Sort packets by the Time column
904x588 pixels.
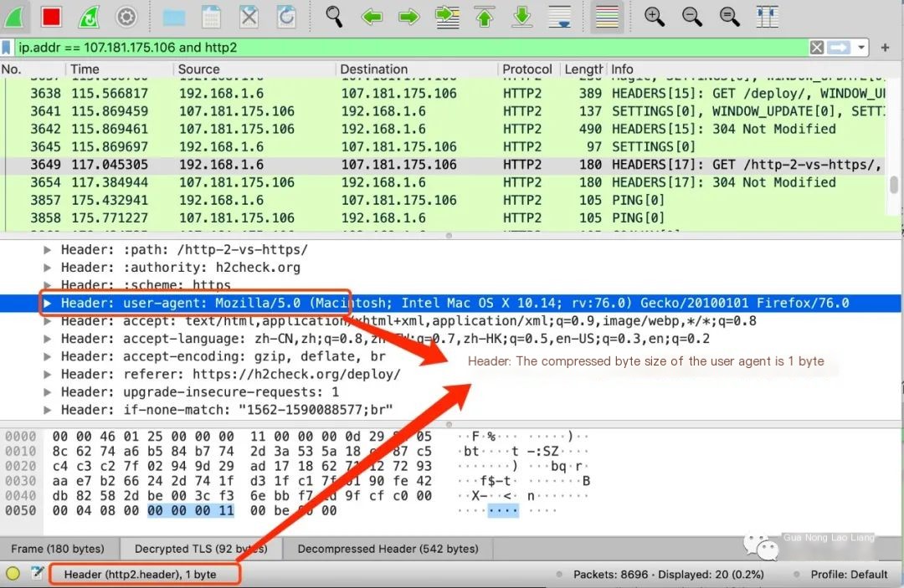point(120,69)
